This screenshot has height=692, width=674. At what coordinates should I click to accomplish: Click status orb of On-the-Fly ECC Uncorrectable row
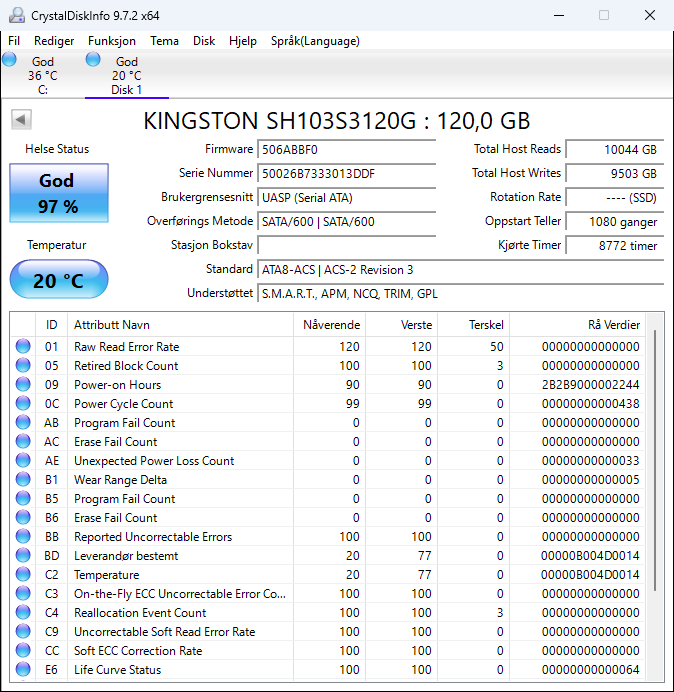click(x=23, y=593)
